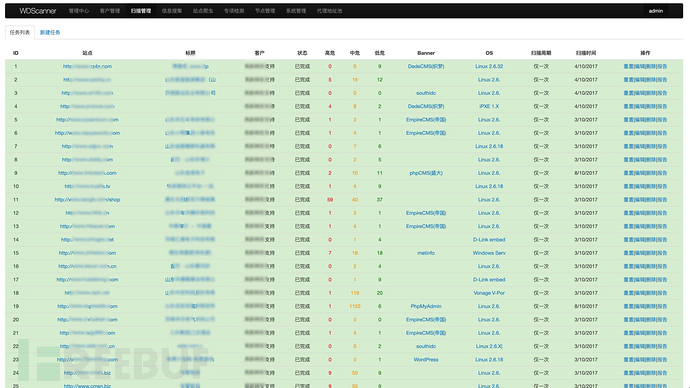Image resolution: width=690 pixels, height=388 pixels.
Task: Click medium-risk count 119 in row 18
Action: [x=355, y=293]
